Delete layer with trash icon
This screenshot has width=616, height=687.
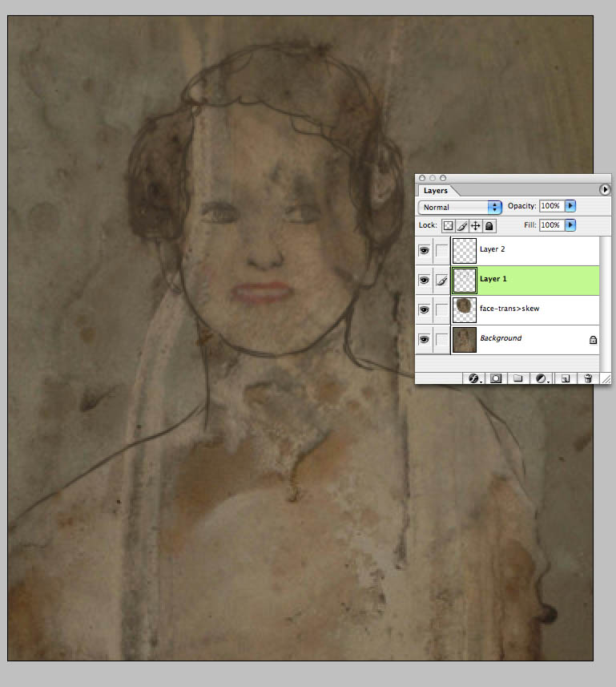tap(588, 378)
